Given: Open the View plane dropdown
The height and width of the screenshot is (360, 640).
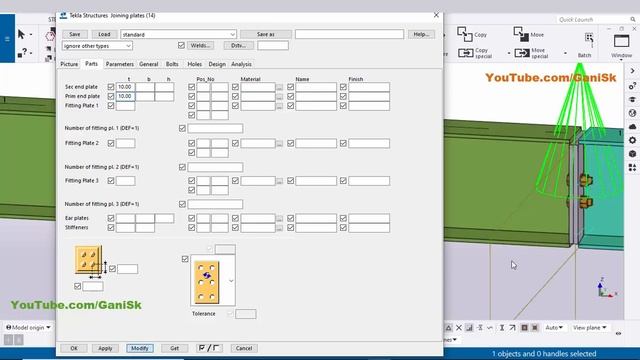Looking at the screenshot, I should [x=589, y=328].
